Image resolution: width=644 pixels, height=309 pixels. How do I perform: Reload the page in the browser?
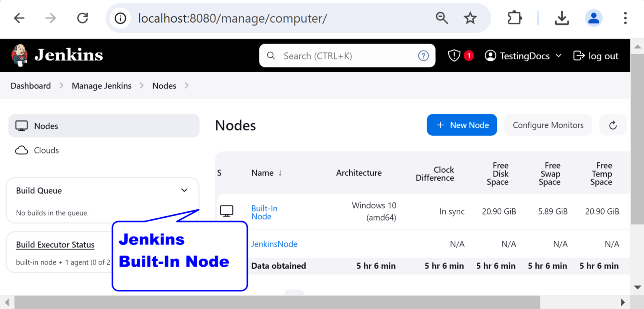pos(83,18)
